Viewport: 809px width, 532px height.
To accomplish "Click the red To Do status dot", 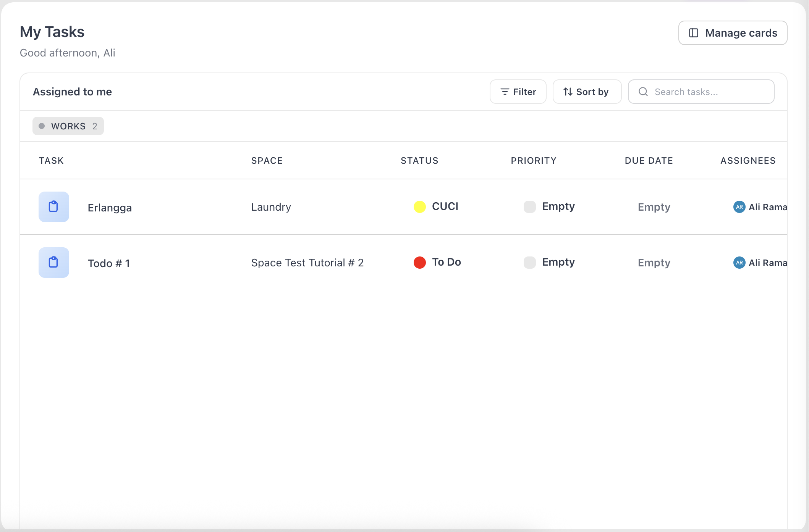I will [x=420, y=262].
